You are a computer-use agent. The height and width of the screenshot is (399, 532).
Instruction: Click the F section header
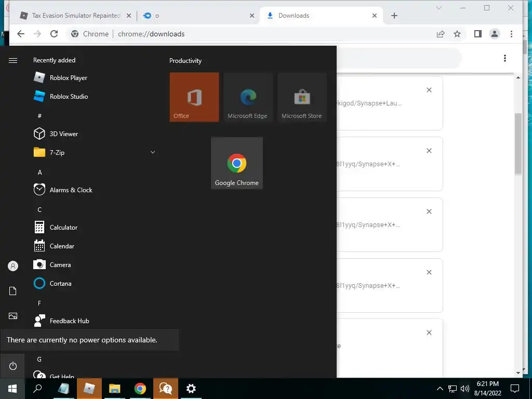[39, 303]
